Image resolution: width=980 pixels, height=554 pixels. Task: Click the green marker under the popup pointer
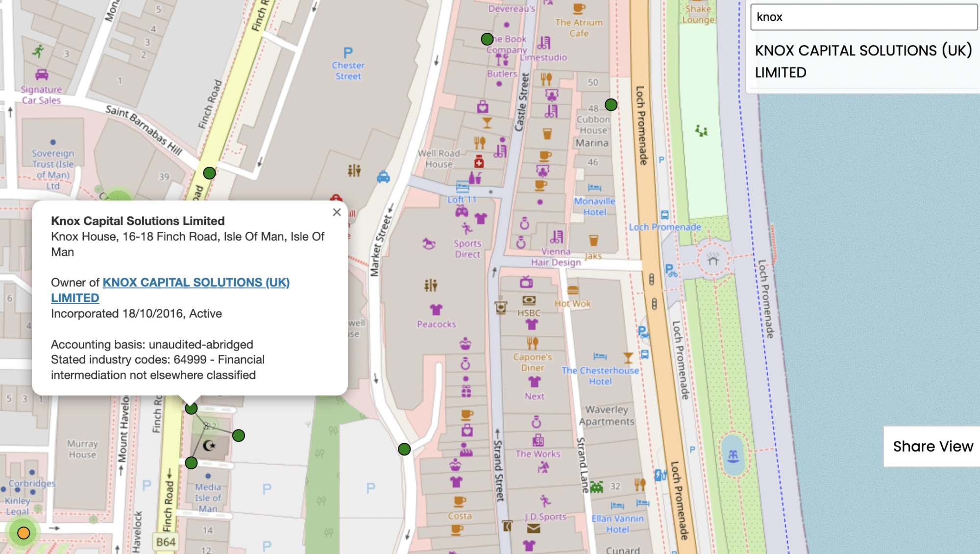(191, 408)
